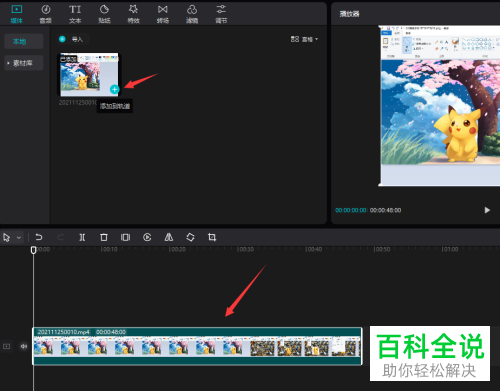Click the 播放器 player panel title
The width and height of the screenshot is (500, 391).
pyautogui.click(x=349, y=14)
